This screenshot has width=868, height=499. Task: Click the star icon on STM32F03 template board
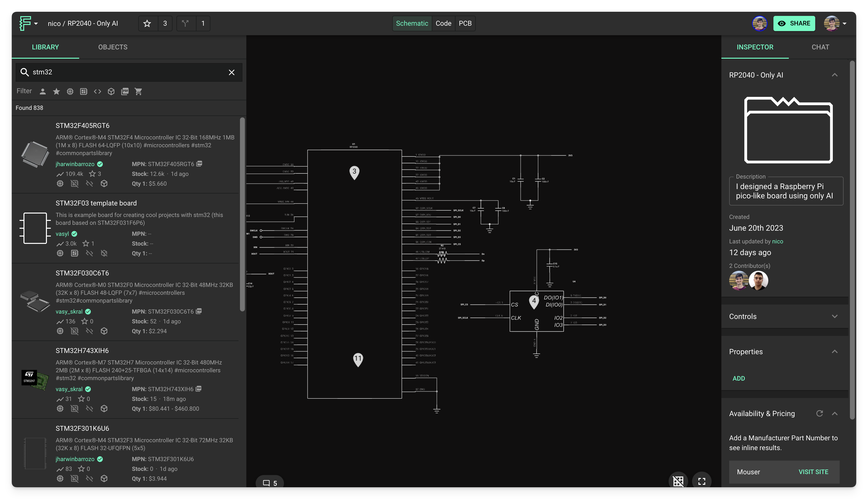click(x=86, y=243)
